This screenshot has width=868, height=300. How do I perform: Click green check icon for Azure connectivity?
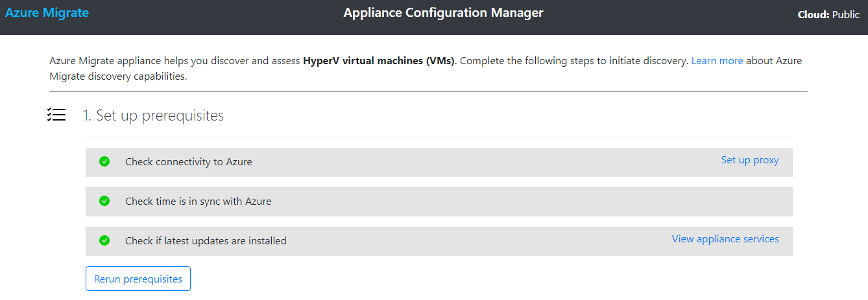click(x=104, y=161)
